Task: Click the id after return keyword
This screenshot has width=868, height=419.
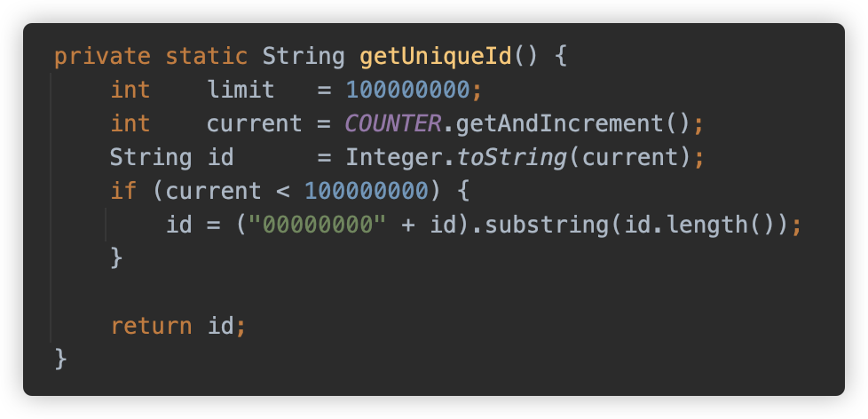Action: click(x=220, y=326)
